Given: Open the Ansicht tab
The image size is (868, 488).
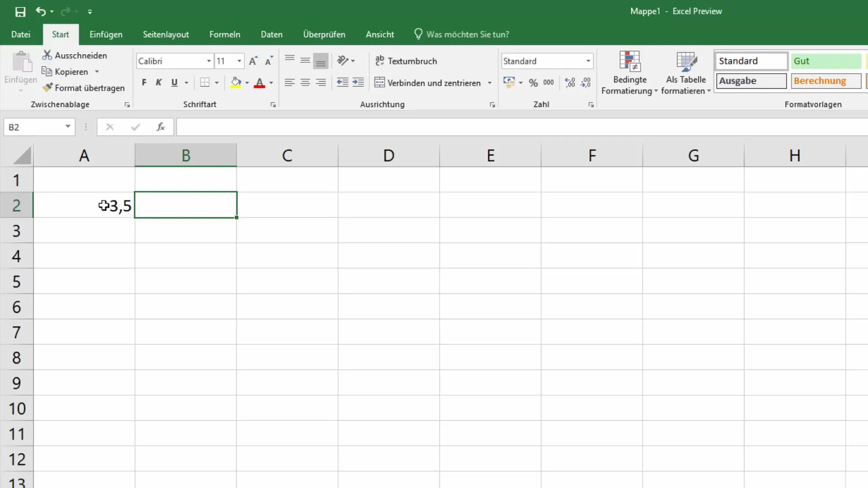Looking at the screenshot, I should click(x=380, y=34).
